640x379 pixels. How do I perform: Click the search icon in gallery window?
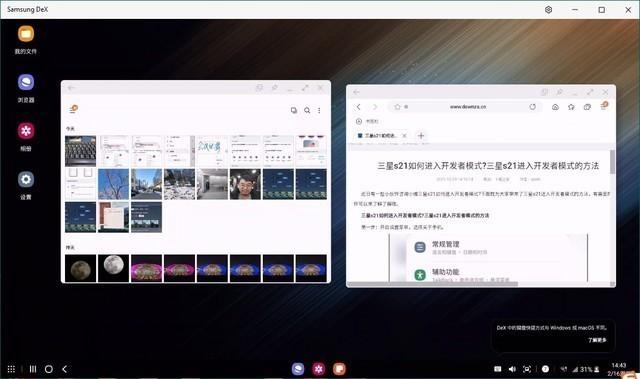[x=307, y=110]
